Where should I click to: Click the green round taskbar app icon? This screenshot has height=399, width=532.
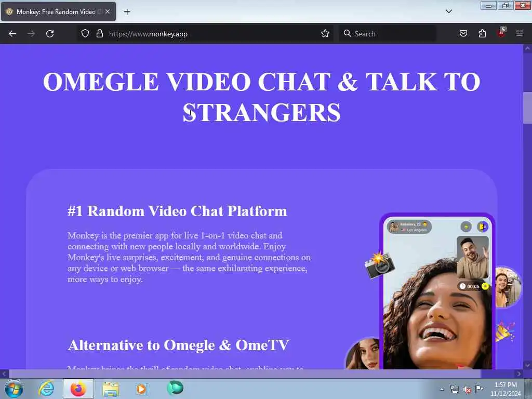point(175,388)
